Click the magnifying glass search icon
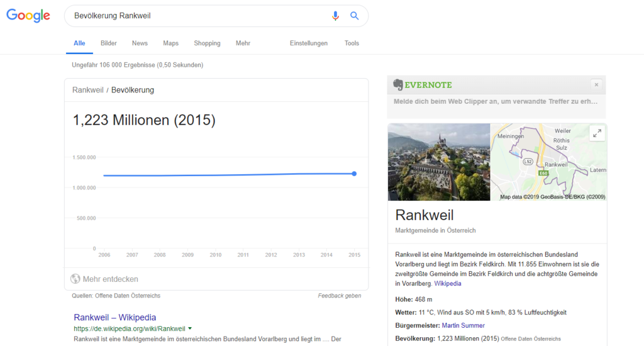Screen dimensions: 644x346 [x=355, y=16]
